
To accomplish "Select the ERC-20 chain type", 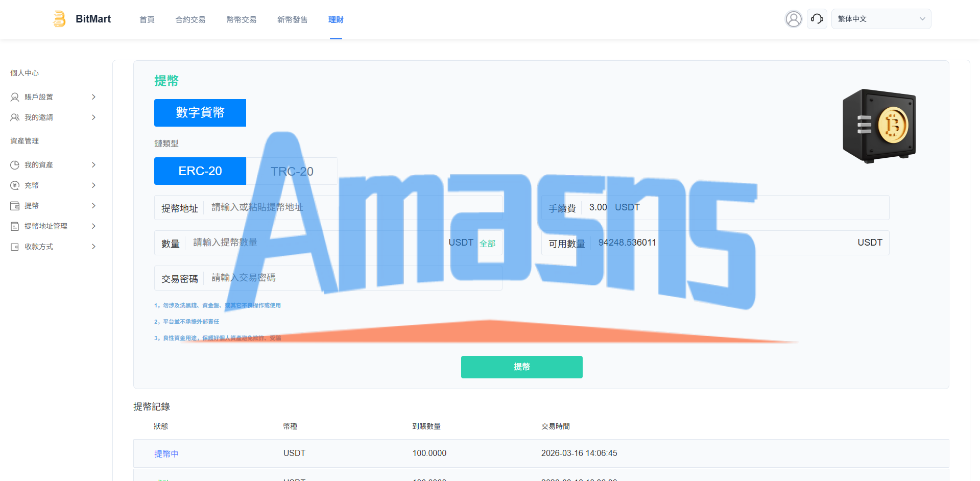I will (200, 171).
